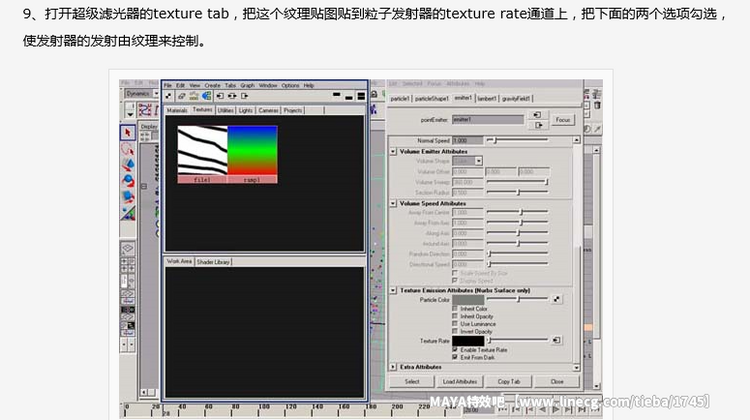Open Hypershade Graph menu
The height and width of the screenshot is (420, 750).
pos(247,85)
